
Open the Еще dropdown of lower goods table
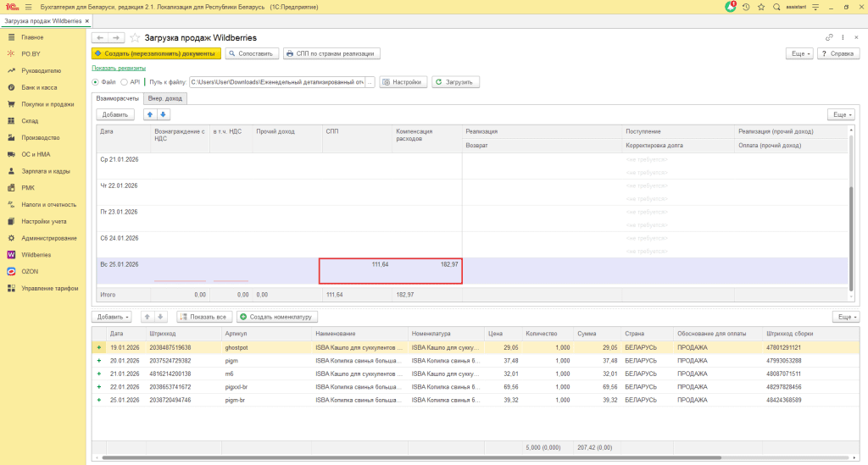[x=846, y=317]
